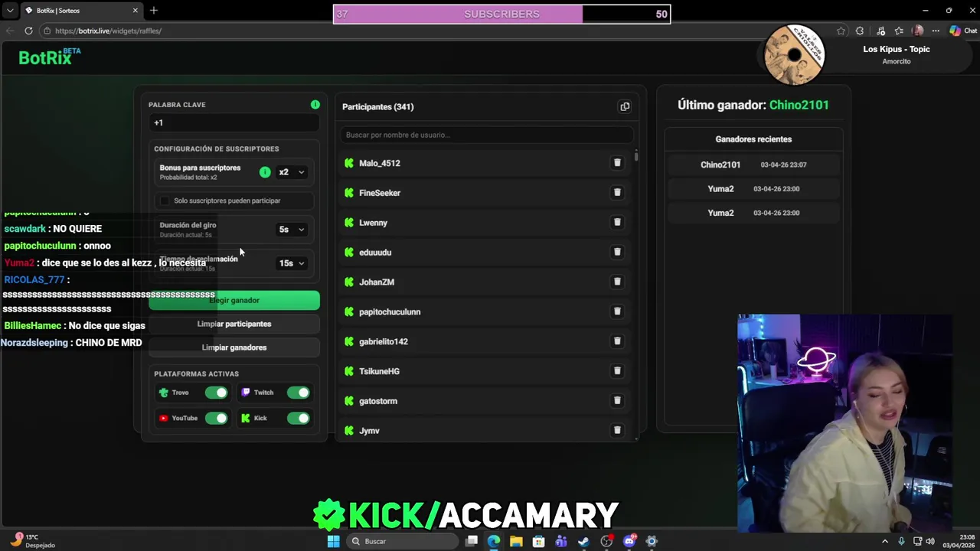This screenshot has height=551, width=980.
Task: Close the BotRix | Sorteos tab
Action: [x=136, y=10]
